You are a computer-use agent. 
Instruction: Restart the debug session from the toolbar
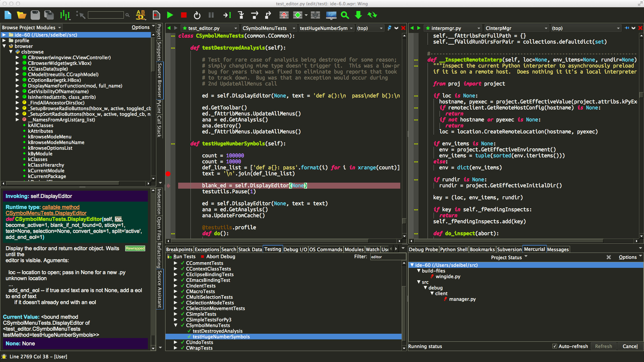coord(197,15)
